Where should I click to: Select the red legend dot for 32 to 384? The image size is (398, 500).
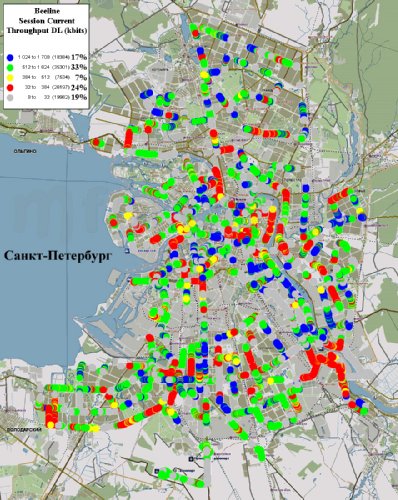pyautogui.click(x=10, y=88)
